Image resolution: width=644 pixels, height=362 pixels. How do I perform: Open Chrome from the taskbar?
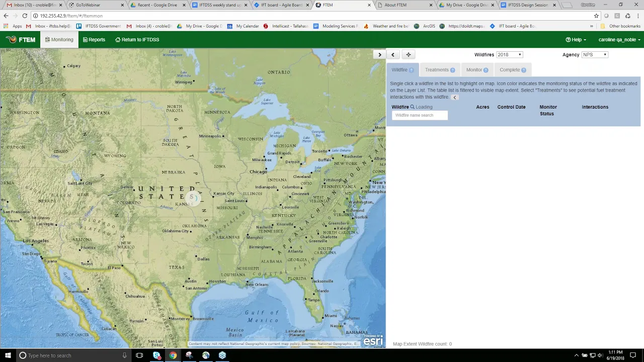click(x=173, y=355)
